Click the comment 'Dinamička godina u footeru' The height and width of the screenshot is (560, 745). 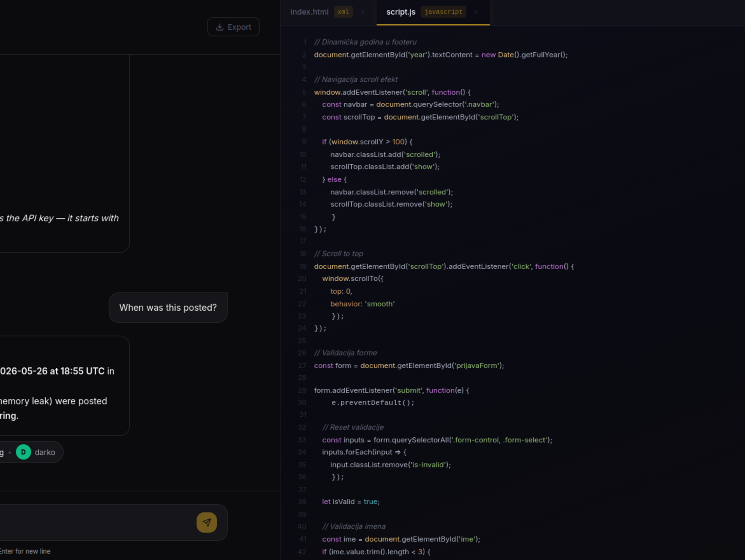(x=365, y=42)
